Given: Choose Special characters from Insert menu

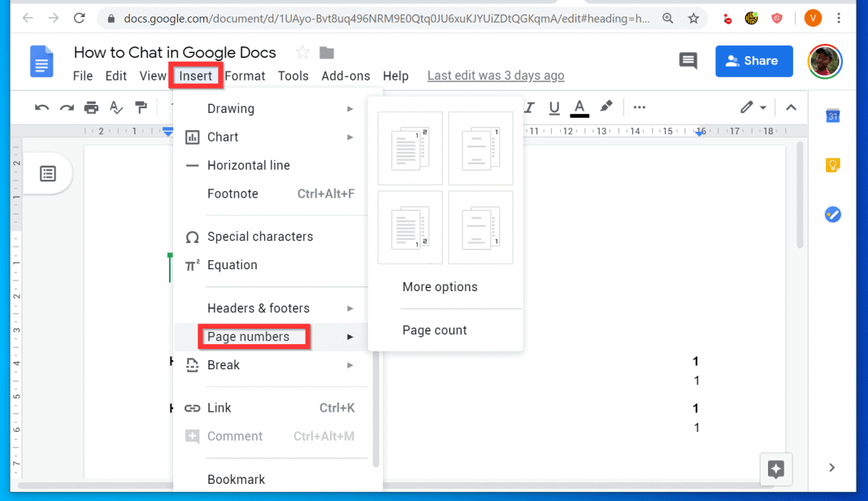Looking at the screenshot, I should pyautogui.click(x=260, y=237).
